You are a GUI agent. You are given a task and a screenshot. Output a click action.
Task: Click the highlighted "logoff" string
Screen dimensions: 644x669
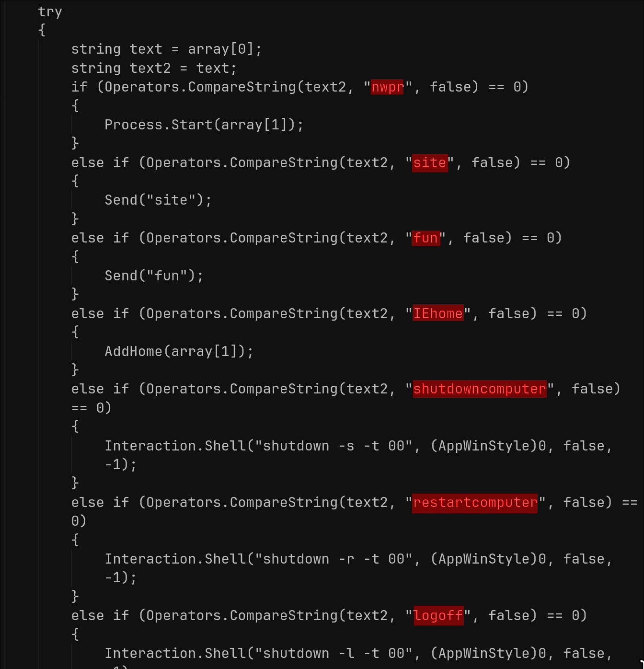coord(437,616)
